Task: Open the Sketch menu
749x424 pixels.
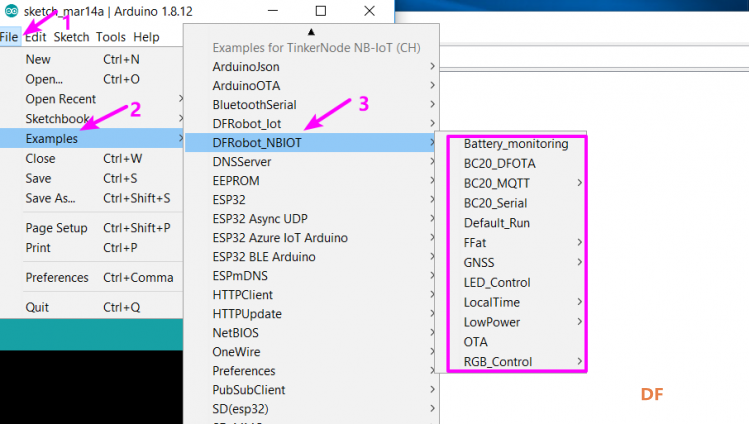Action: (x=71, y=37)
